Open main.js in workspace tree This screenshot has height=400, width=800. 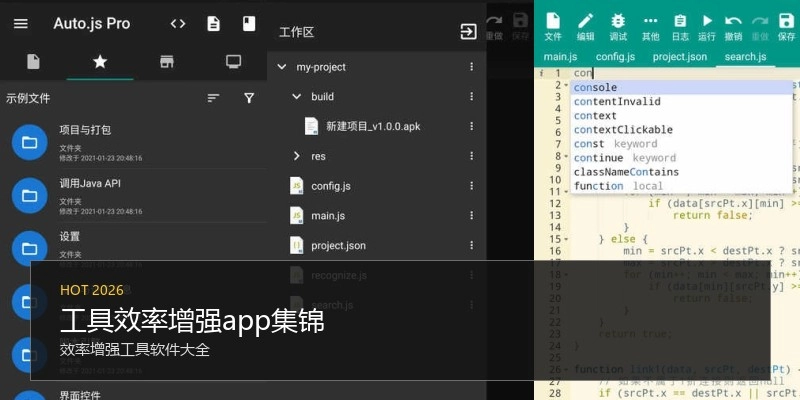328,215
